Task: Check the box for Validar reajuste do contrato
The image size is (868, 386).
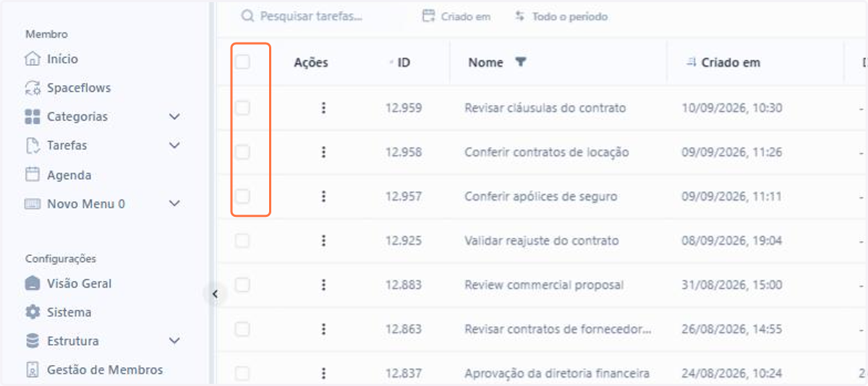Action: [242, 241]
